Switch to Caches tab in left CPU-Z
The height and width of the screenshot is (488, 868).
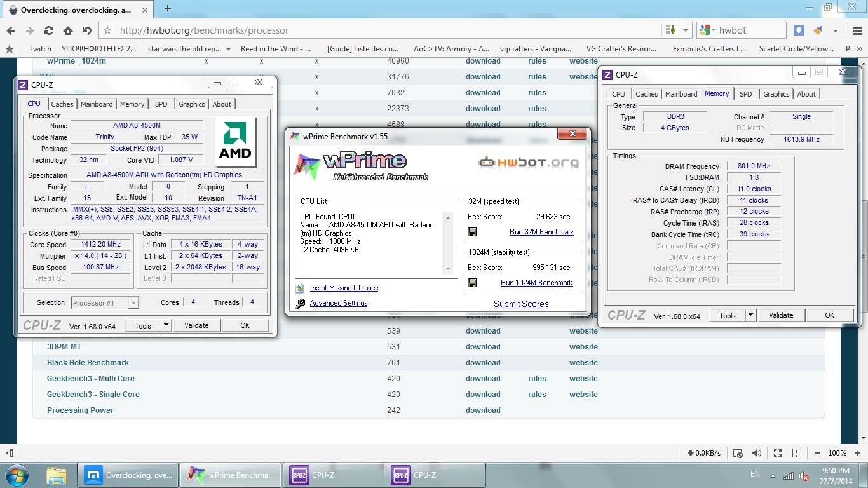62,104
